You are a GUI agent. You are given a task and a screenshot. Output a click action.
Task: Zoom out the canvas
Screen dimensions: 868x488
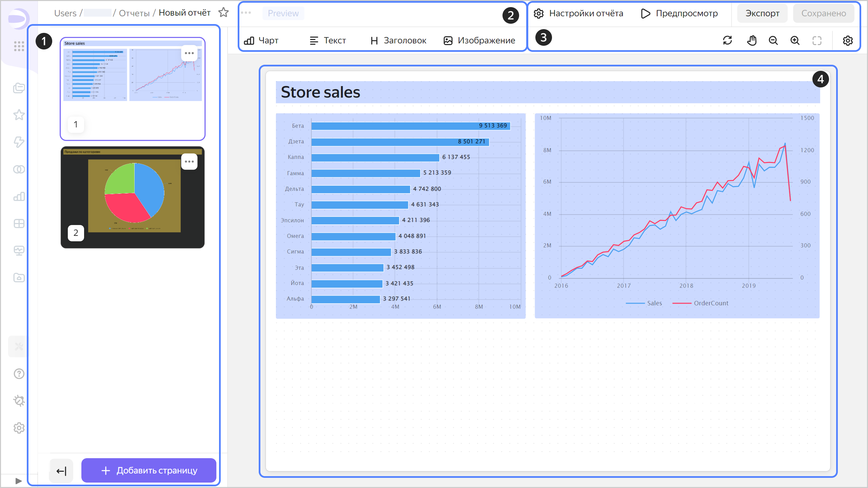pos(773,40)
